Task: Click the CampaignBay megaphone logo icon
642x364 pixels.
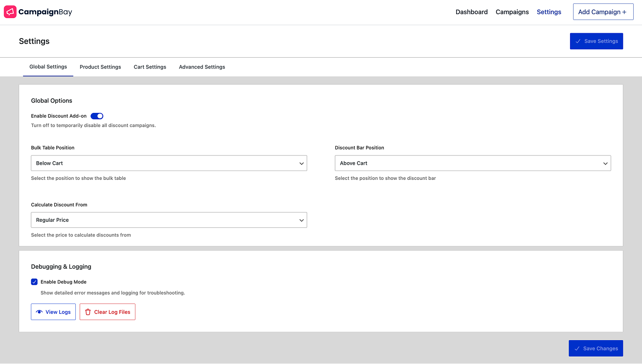Action: tap(10, 11)
